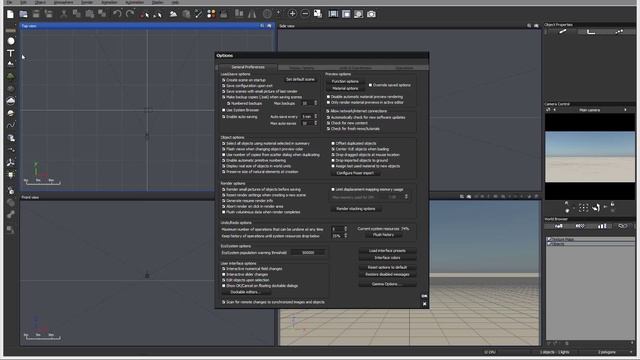Click Interface colors button
This screenshot has width=640, height=360.
click(x=387, y=258)
